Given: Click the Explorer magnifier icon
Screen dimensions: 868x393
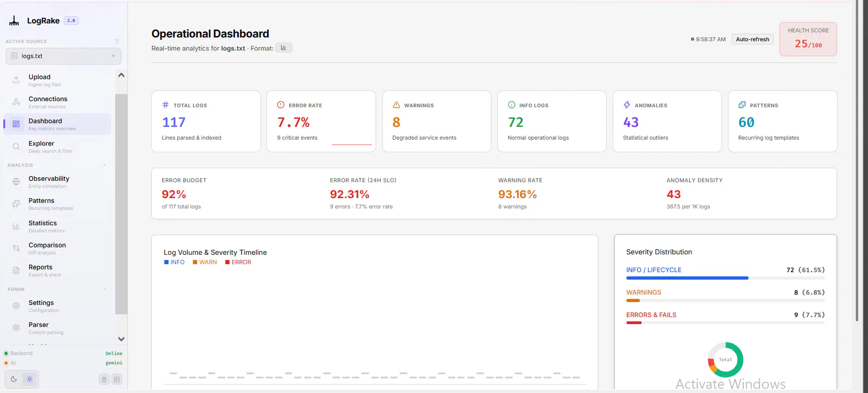Looking at the screenshot, I should [16, 147].
